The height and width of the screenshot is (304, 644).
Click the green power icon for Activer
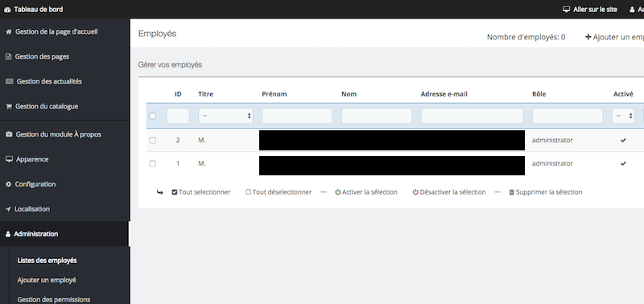point(338,192)
